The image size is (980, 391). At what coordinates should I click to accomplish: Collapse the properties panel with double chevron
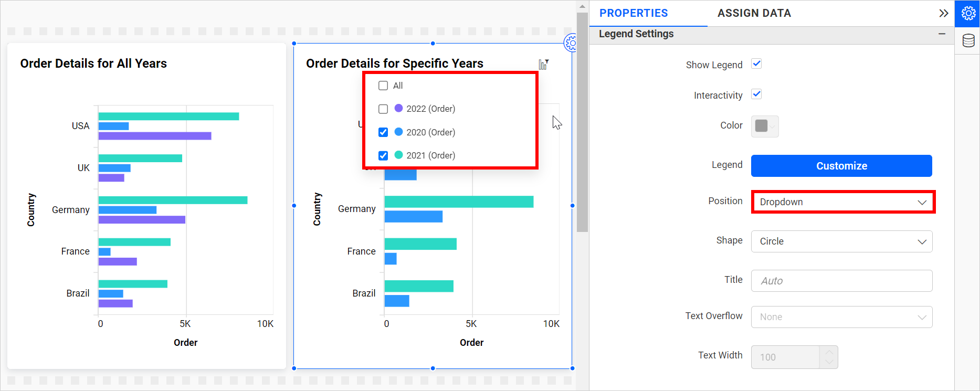coord(943,13)
